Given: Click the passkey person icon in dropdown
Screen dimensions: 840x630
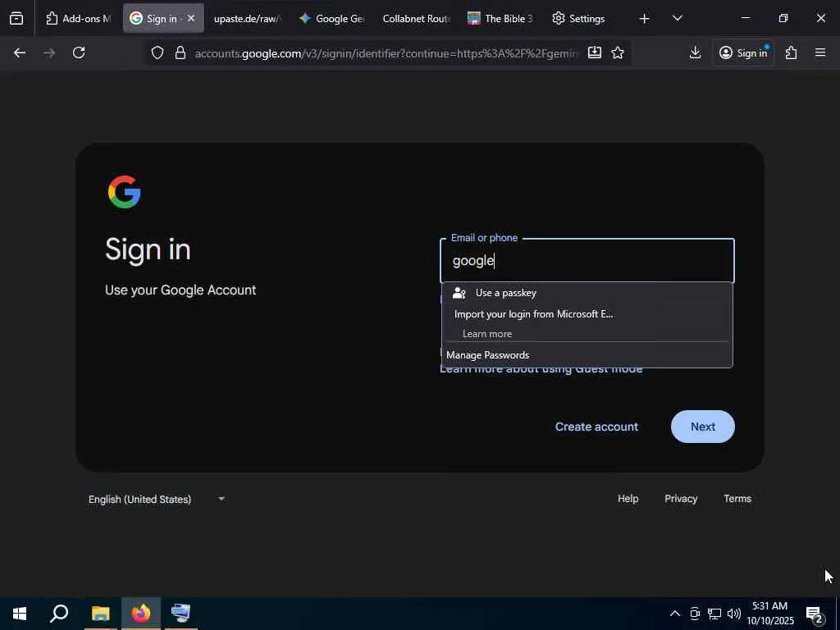Looking at the screenshot, I should click(459, 293).
